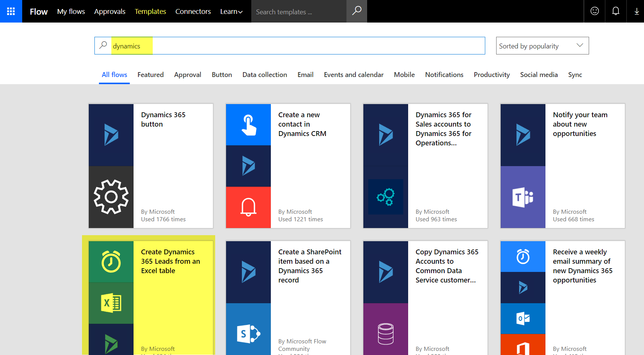The height and width of the screenshot is (355, 644).
Task: Click the download arrow icon
Action: [x=636, y=11]
